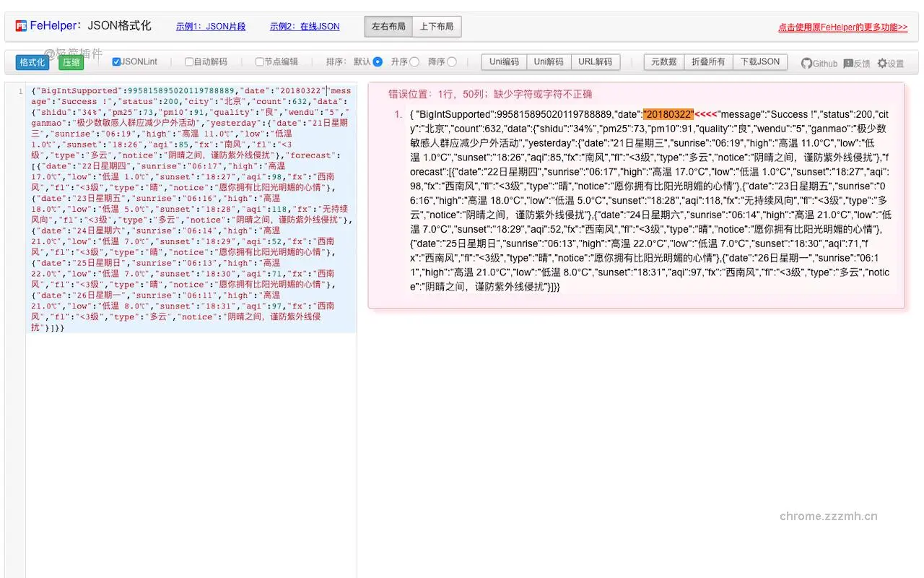The height and width of the screenshot is (578, 924).
Task: Click the Uni编码 encoding toolbar item
Action: (x=503, y=62)
